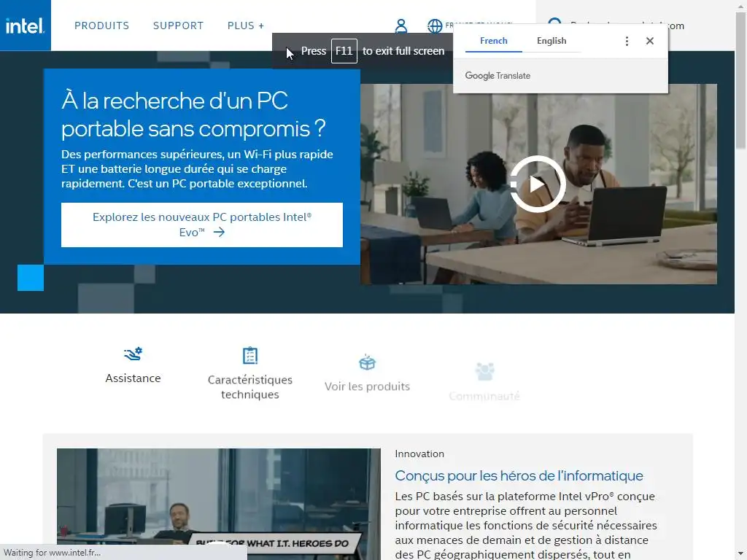
Task: Open Voir les produits link
Action: (x=368, y=386)
